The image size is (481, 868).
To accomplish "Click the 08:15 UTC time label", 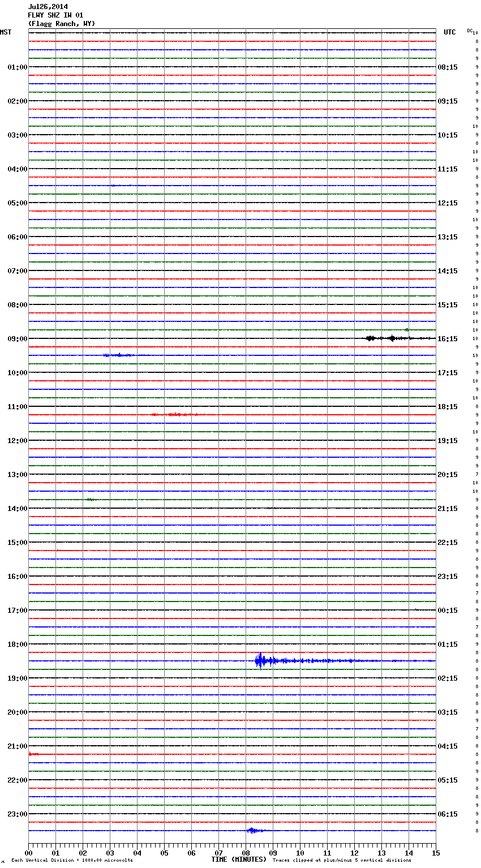I will click(x=448, y=67).
